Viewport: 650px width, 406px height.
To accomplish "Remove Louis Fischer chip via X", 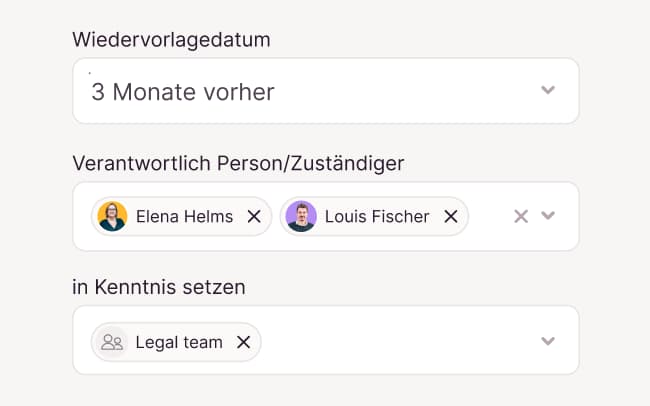I will (450, 216).
